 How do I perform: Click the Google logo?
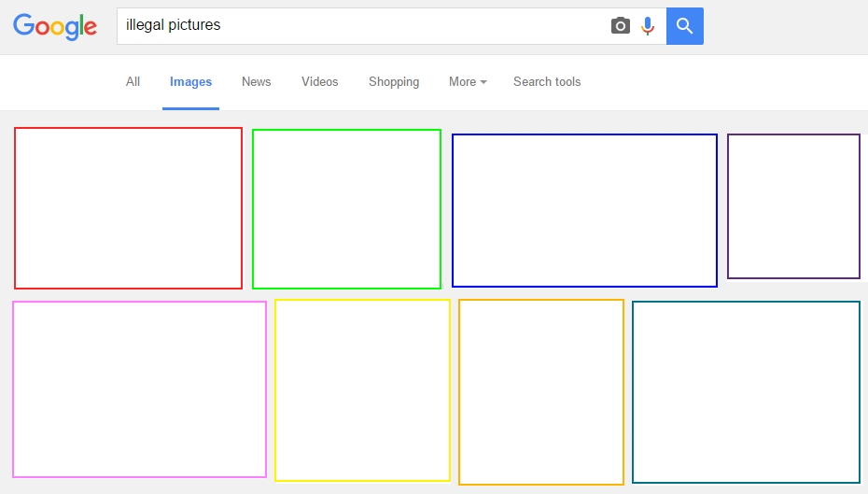click(x=55, y=26)
